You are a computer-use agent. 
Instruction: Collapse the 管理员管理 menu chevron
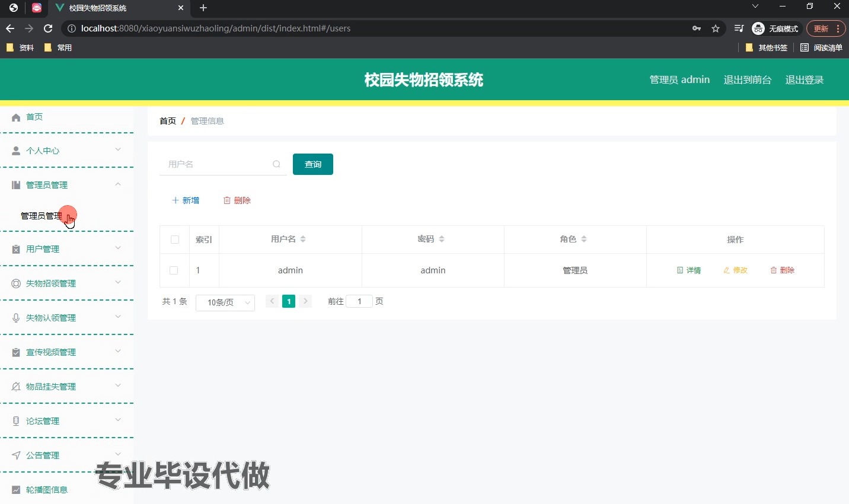118,184
